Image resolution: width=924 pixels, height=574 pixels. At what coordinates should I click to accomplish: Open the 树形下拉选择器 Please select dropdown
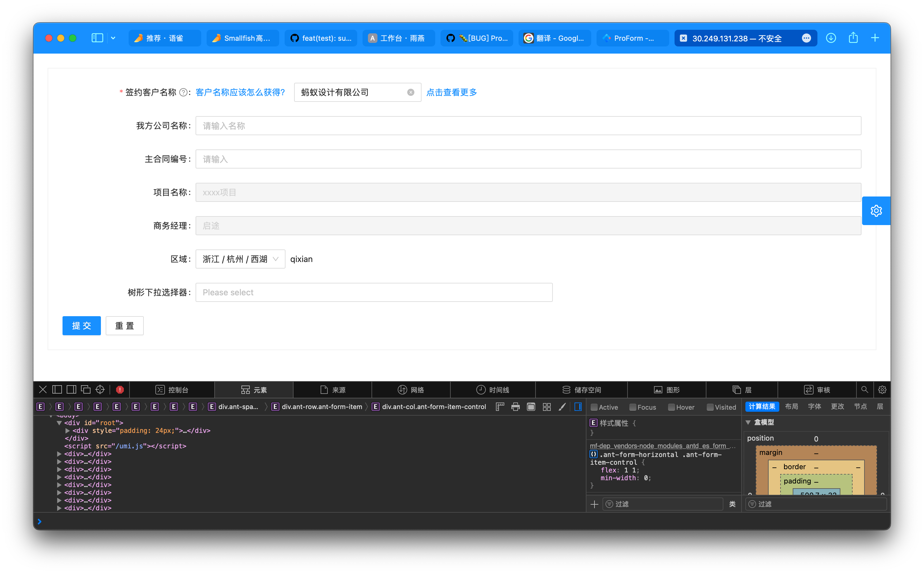[374, 292]
